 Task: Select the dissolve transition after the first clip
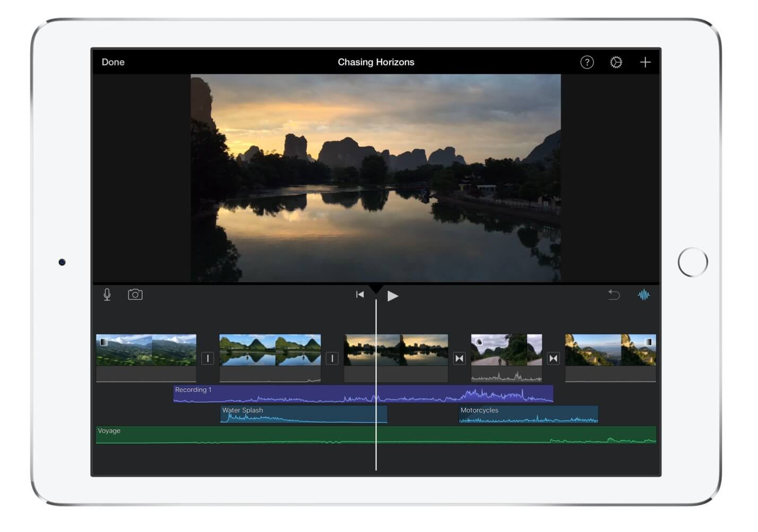point(208,358)
